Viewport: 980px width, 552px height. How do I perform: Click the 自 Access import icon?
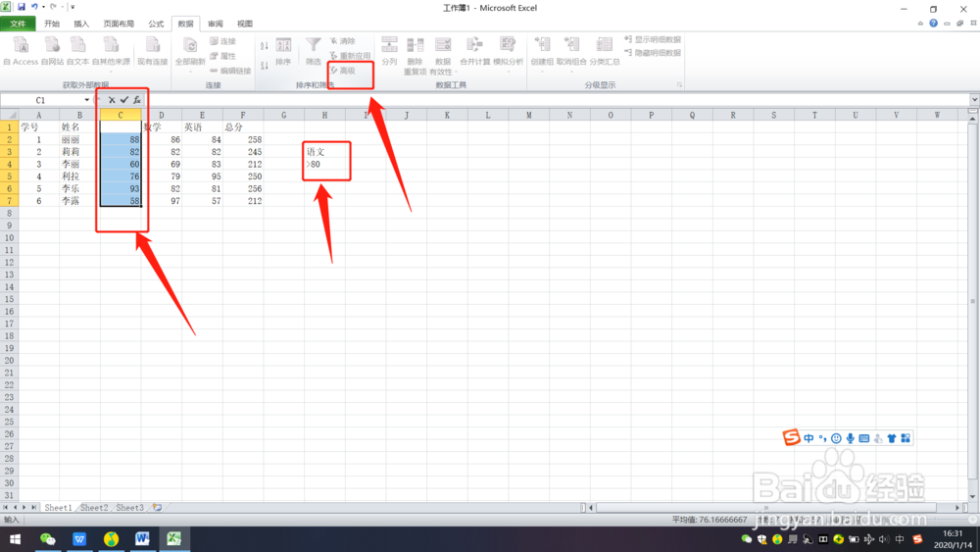point(21,51)
